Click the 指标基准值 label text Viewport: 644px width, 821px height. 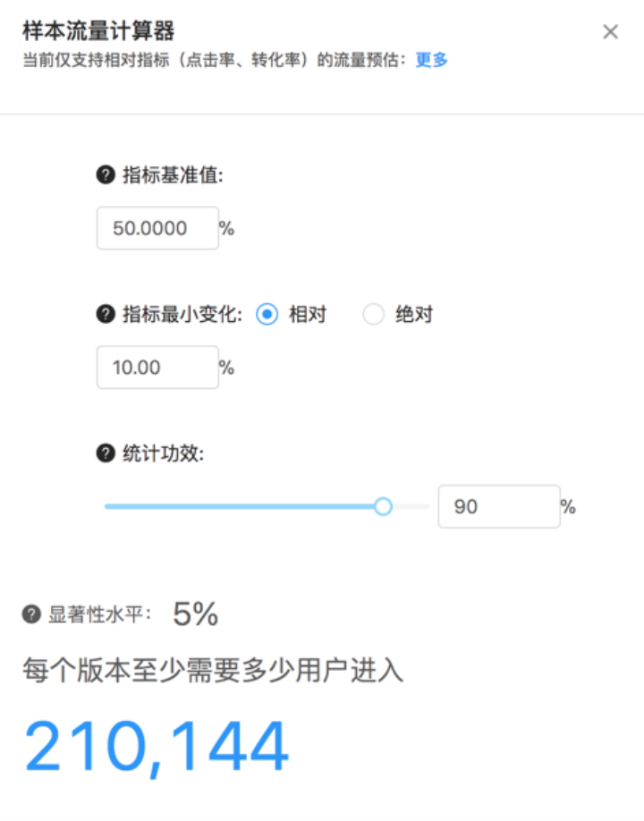point(173,174)
